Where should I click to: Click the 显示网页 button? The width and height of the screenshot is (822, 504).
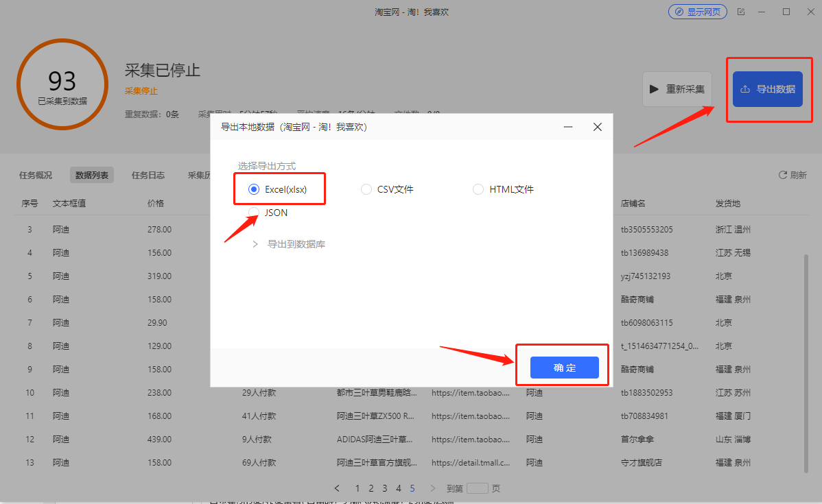(697, 12)
